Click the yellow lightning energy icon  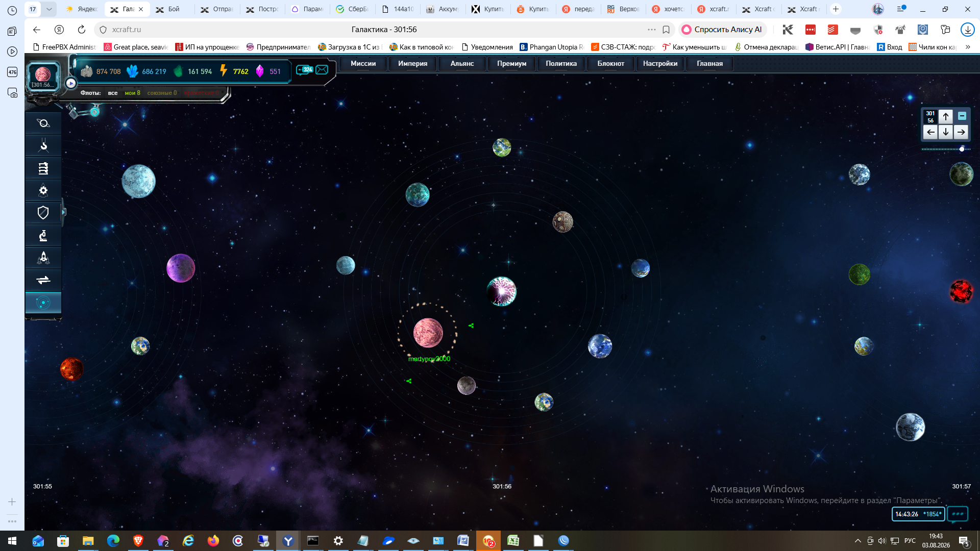[x=224, y=70]
